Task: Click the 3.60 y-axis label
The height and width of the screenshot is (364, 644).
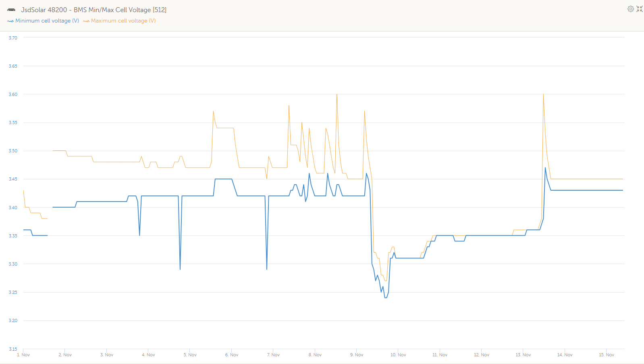Action: point(13,94)
